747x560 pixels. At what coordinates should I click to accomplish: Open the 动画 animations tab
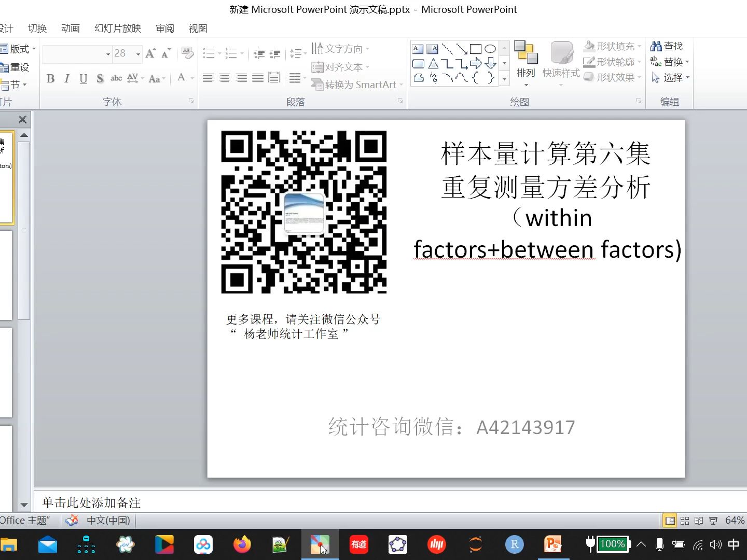tap(71, 29)
